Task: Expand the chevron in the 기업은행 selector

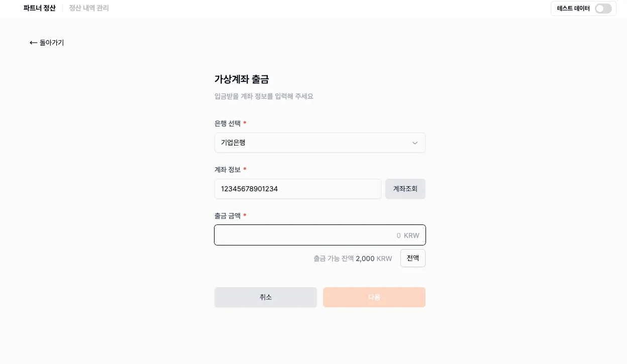Action: 415,143
